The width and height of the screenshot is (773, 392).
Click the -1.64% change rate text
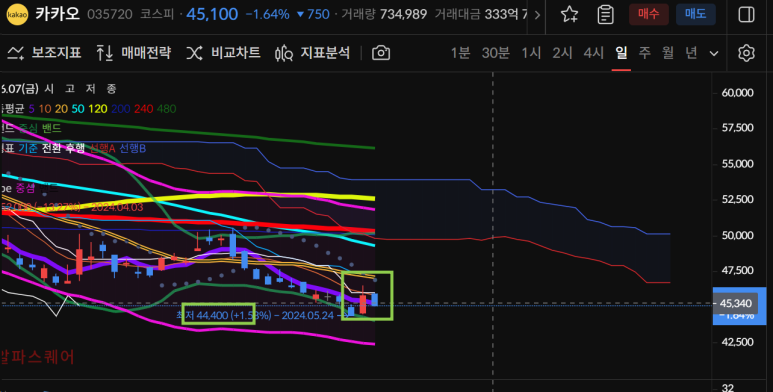tap(267, 14)
